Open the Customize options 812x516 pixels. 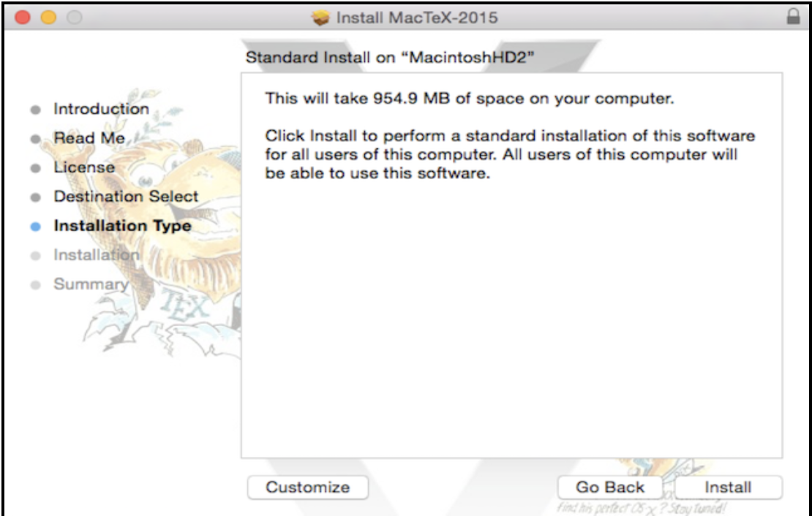pyautogui.click(x=307, y=487)
